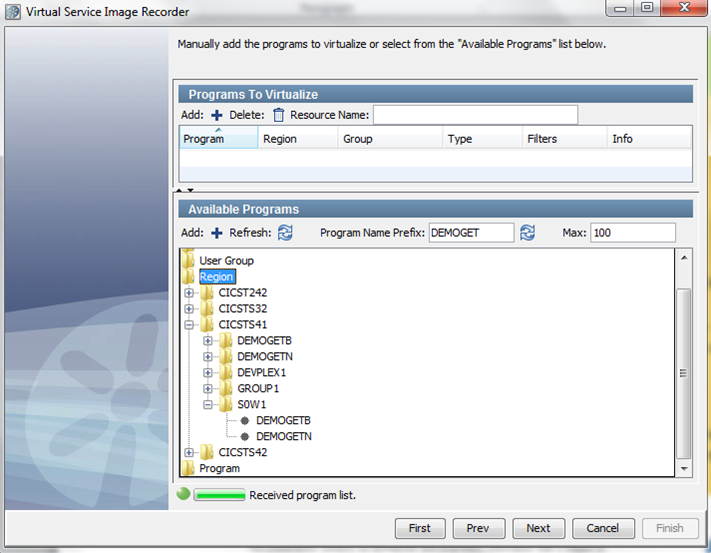
Task: Click the CICSTS42 folder icon
Action: tap(207, 452)
